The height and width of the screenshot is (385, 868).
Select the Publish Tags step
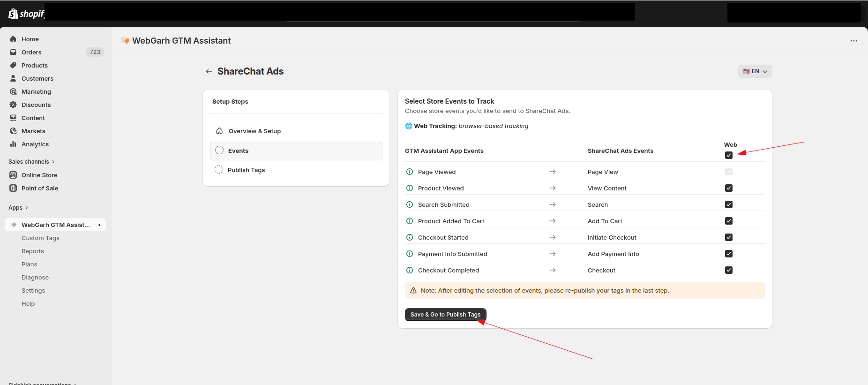296,170
